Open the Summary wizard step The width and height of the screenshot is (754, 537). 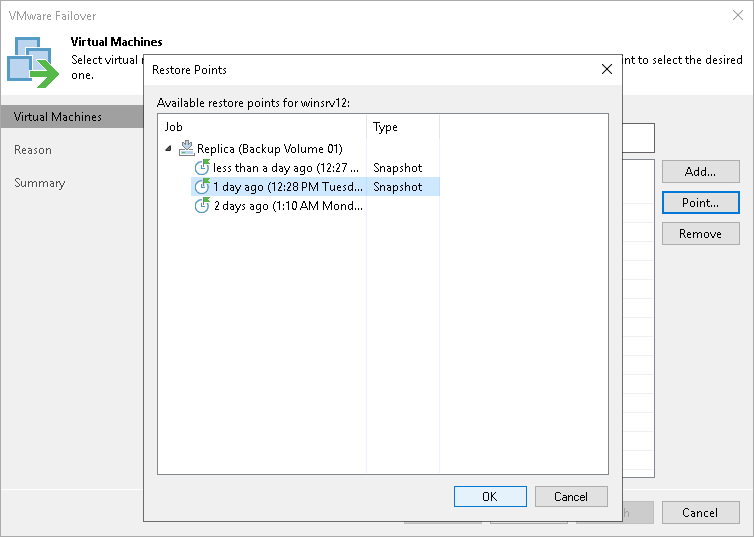click(x=39, y=183)
